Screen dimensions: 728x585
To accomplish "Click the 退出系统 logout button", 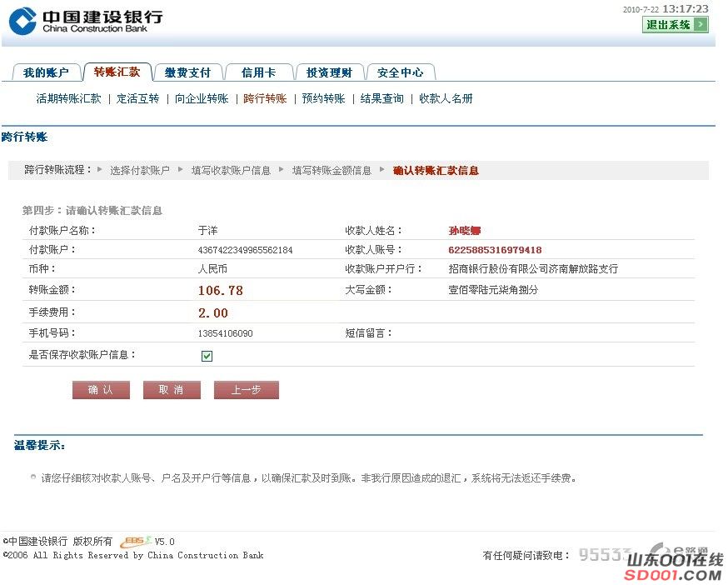I will tap(675, 24).
